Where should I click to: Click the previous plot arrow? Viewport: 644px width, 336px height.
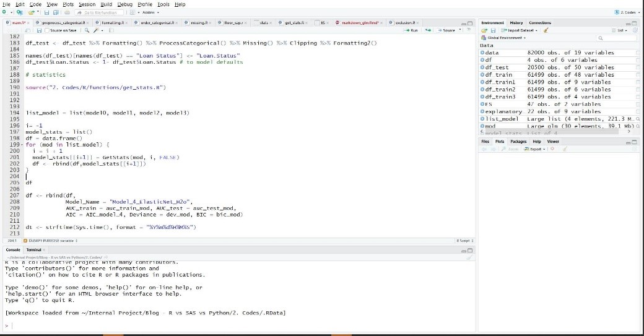point(484,149)
